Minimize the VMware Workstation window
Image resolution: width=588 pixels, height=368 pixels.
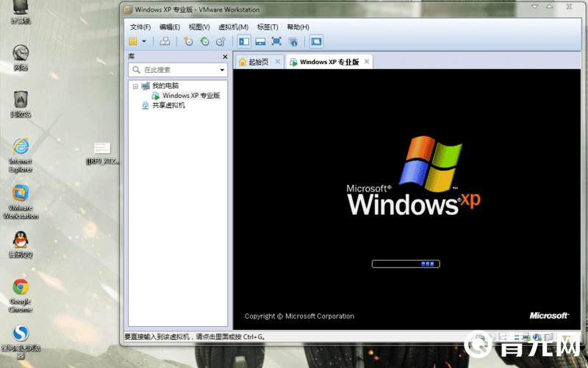[535, 7]
